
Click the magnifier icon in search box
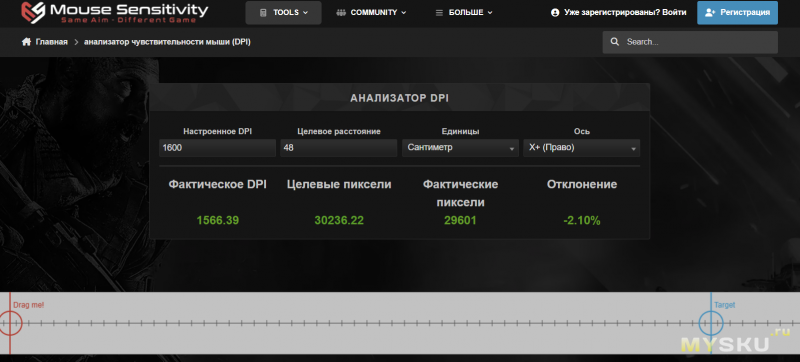point(615,42)
